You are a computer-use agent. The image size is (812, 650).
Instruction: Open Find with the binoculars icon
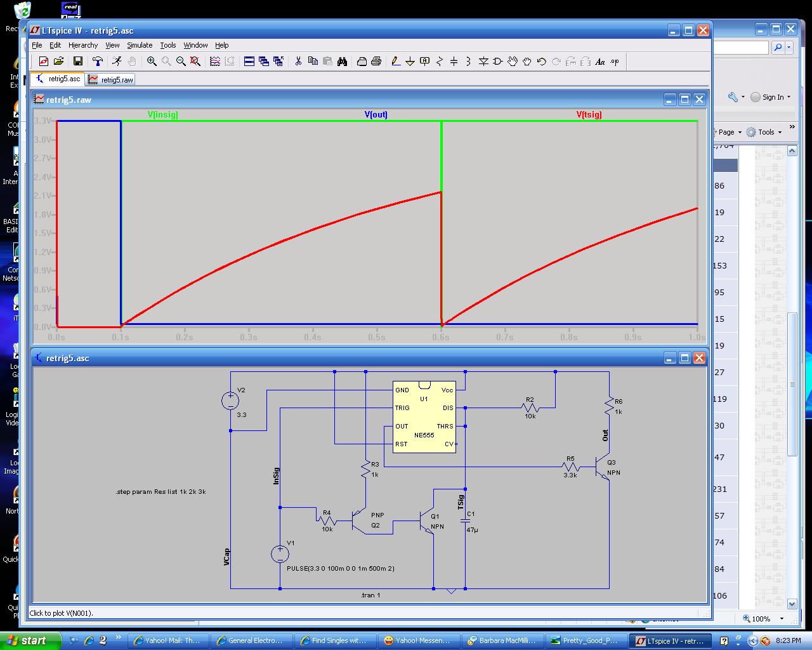(x=342, y=62)
